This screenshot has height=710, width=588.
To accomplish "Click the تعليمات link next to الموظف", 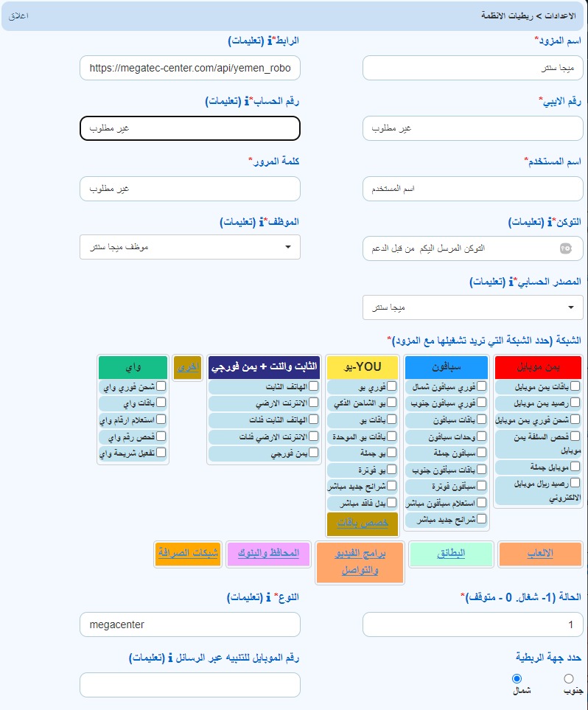I will (239, 222).
